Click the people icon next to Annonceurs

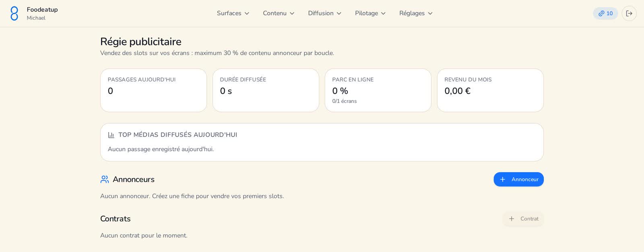[105, 179]
